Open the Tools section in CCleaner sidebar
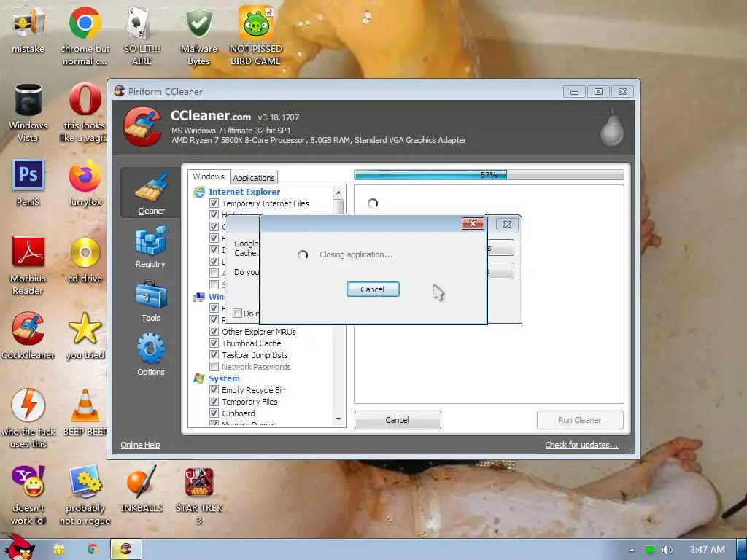This screenshot has width=747, height=560. (x=150, y=301)
